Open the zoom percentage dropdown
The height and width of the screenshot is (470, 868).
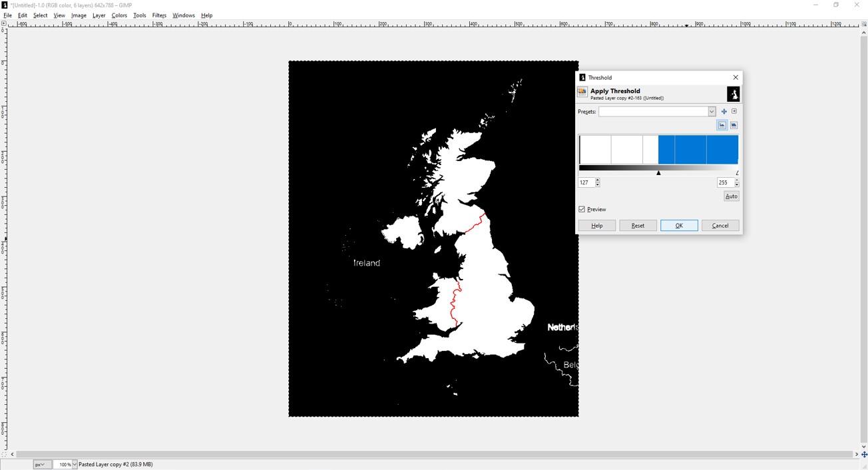coord(75,464)
